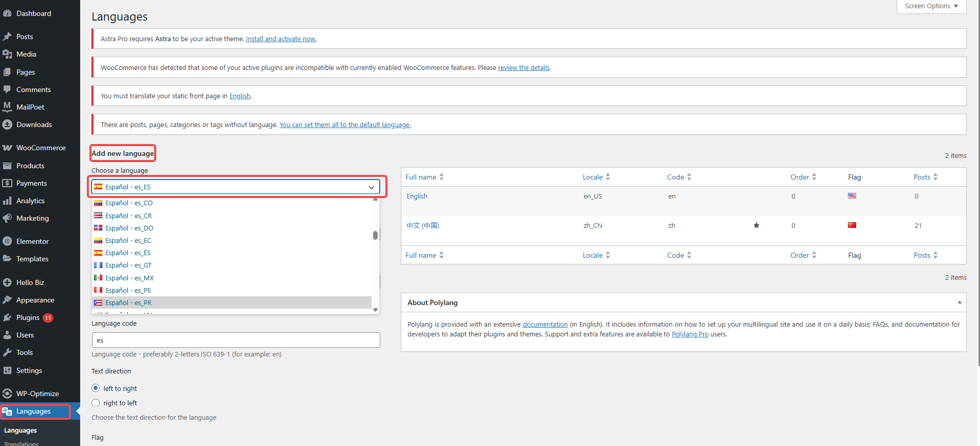Screen dimensions: 980x446
Task: Click the Plugins plug icon
Action: click(7, 317)
